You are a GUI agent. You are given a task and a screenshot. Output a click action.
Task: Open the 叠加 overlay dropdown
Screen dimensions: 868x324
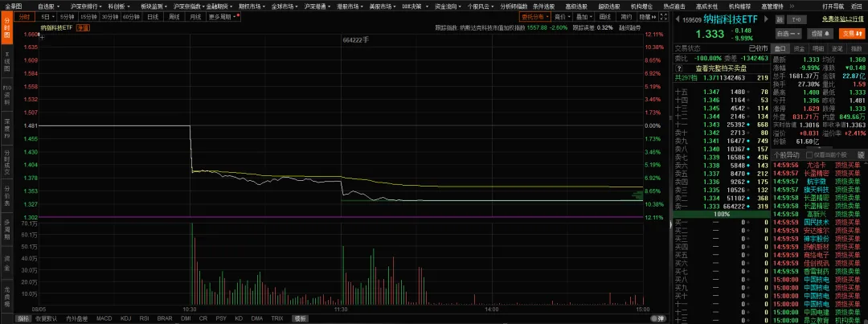(584, 17)
